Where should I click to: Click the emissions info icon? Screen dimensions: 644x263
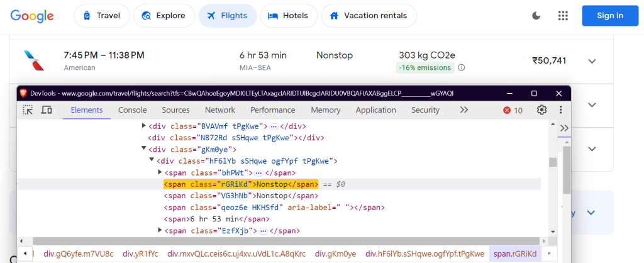461,68
